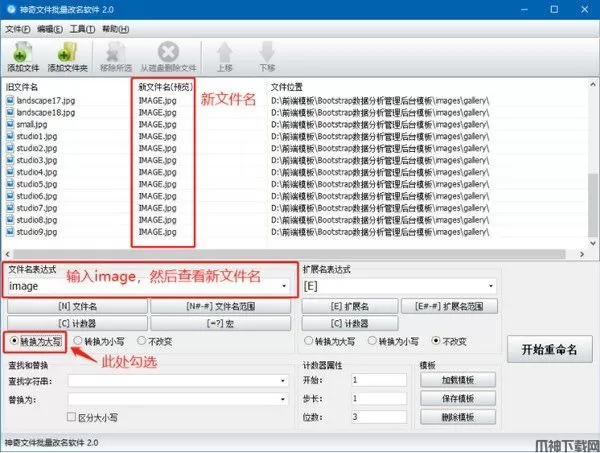Image resolution: width=600 pixels, height=453 pixels.
Task: Click file icon beside small.jpg
Action: (10, 124)
